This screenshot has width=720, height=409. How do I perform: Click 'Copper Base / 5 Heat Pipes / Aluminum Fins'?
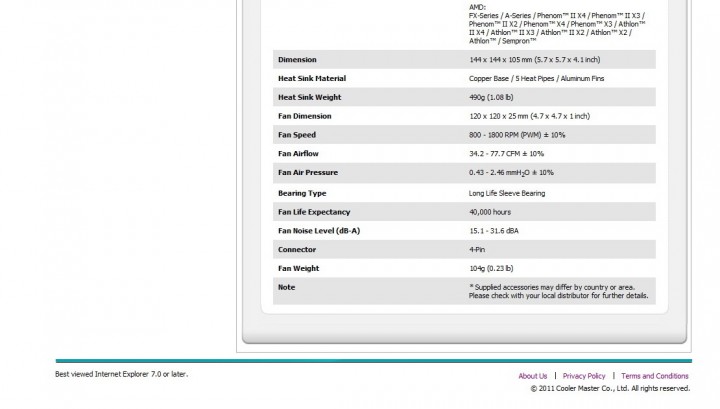coord(536,78)
